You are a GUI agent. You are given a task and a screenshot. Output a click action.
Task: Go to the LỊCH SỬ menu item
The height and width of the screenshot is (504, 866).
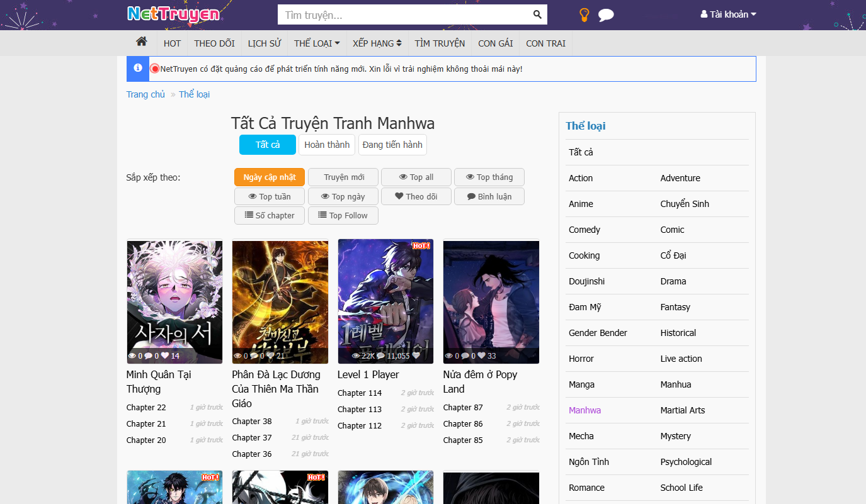tap(265, 43)
